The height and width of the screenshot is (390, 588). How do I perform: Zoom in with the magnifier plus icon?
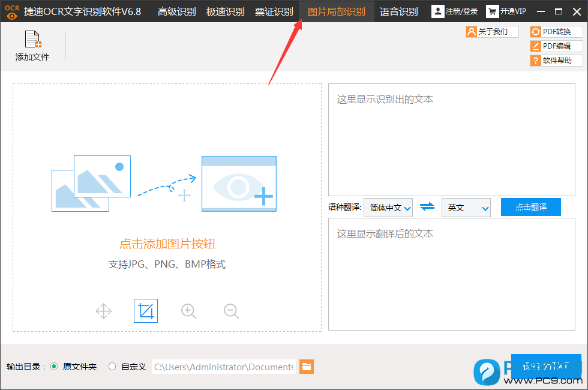pyautogui.click(x=188, y=311)
